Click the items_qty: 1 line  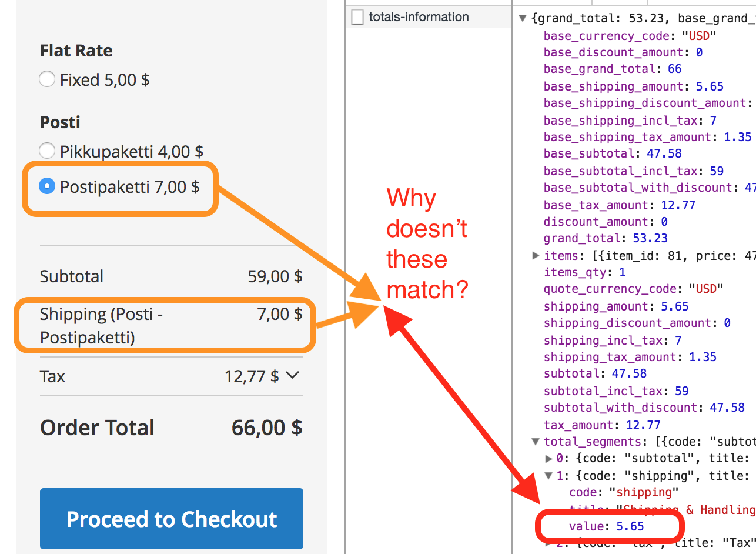(584, 272)
